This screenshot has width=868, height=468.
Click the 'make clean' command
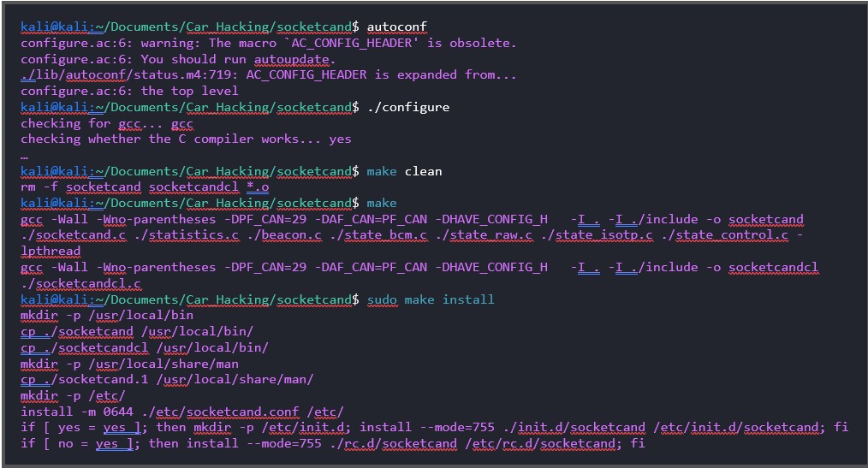click(404, 171)
